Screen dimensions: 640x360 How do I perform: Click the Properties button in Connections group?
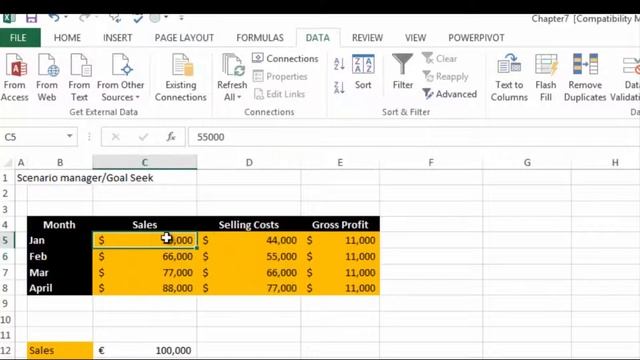click(280, 76)
